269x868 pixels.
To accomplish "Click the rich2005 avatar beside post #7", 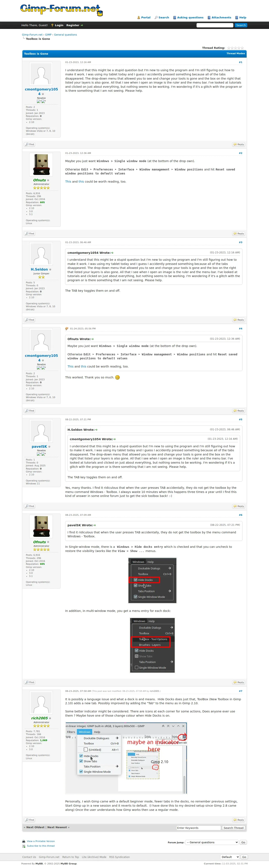I will 41,703.
